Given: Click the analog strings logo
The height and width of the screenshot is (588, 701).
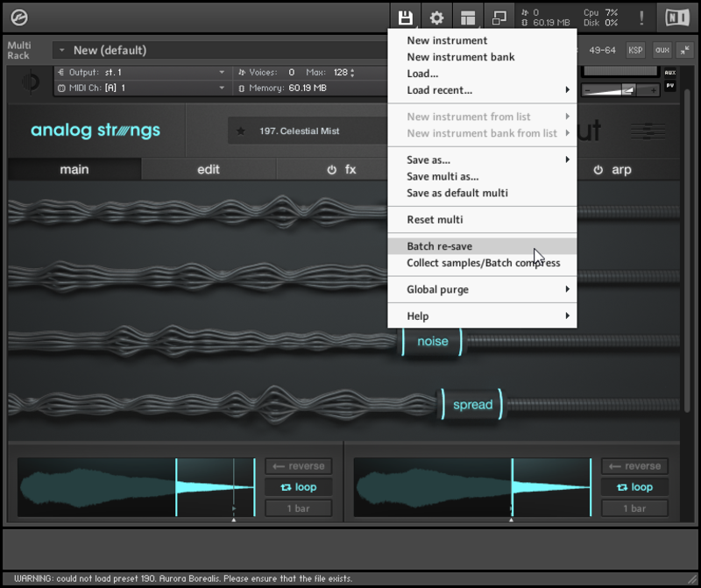Looking at the screenshot, I should tap(96, 131).
